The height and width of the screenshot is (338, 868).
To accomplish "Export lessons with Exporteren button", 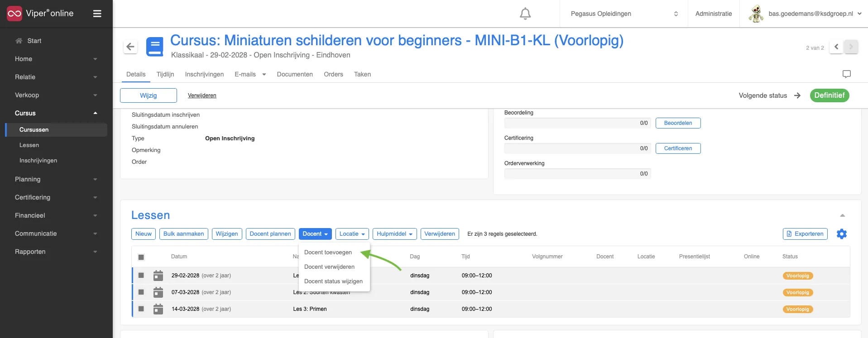I will pos(805,234).
